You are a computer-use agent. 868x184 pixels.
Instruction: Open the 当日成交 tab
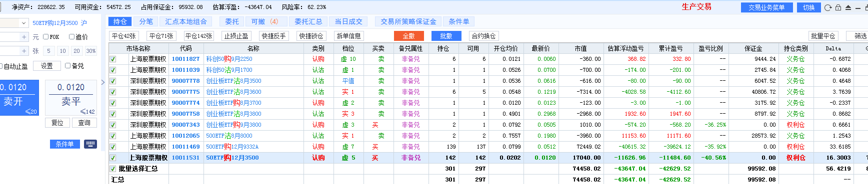(x=348, y=21)
